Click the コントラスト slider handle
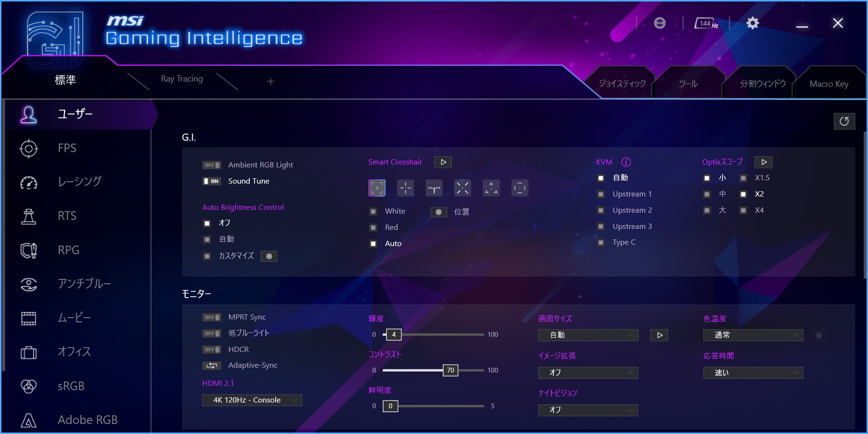This screenshot has height=434, width=868. 450,371
